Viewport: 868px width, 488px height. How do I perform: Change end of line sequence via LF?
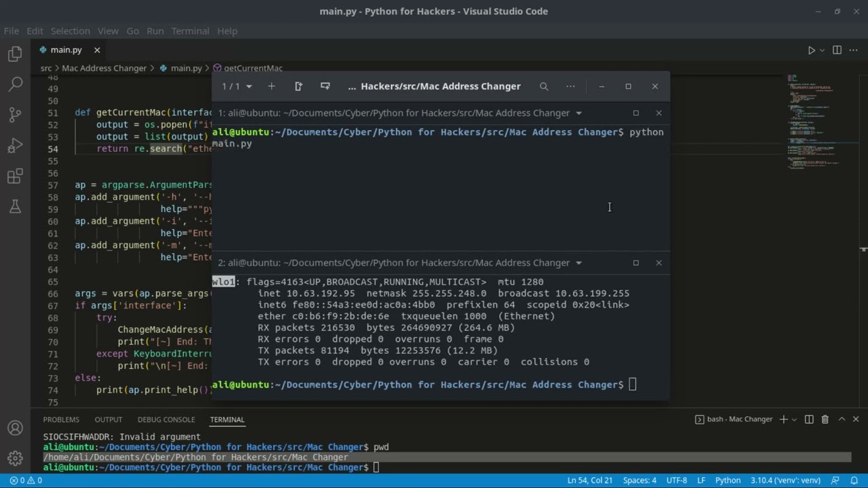(x=701, y=481)
